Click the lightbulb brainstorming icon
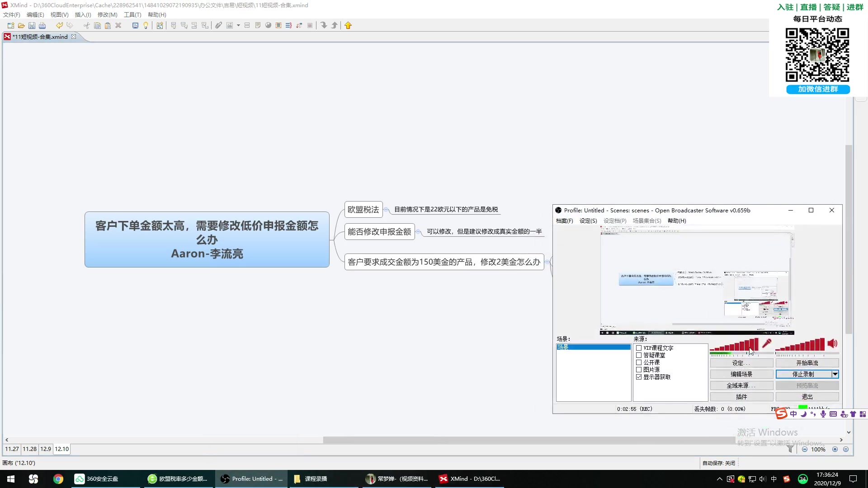The height and width of the screenshot is (488, 868). point(146,26)
